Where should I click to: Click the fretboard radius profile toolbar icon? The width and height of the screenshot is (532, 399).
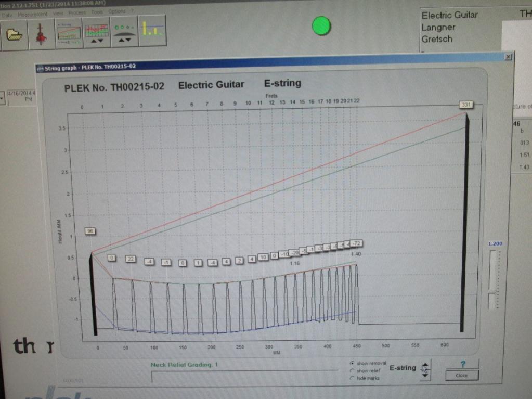(124, 32)
